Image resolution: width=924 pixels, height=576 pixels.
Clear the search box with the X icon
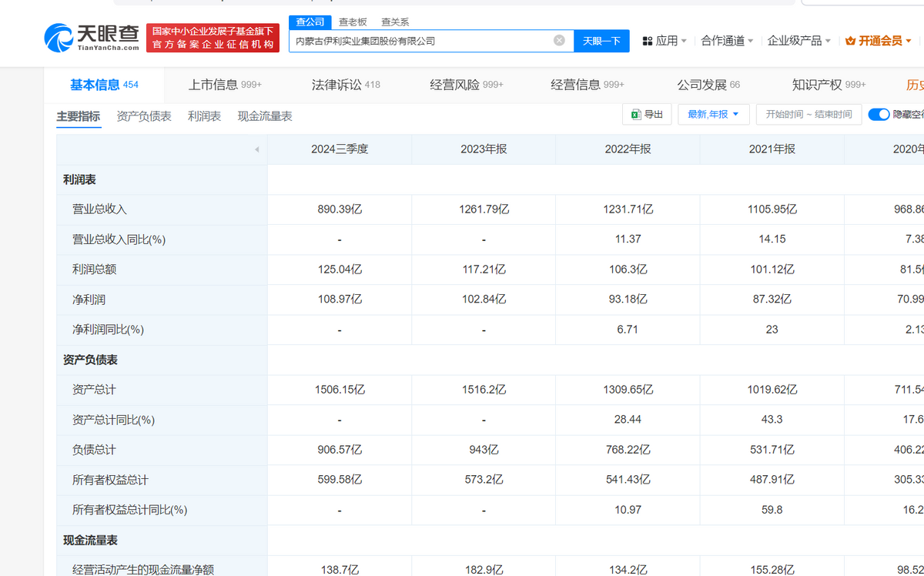pos(559,41)
